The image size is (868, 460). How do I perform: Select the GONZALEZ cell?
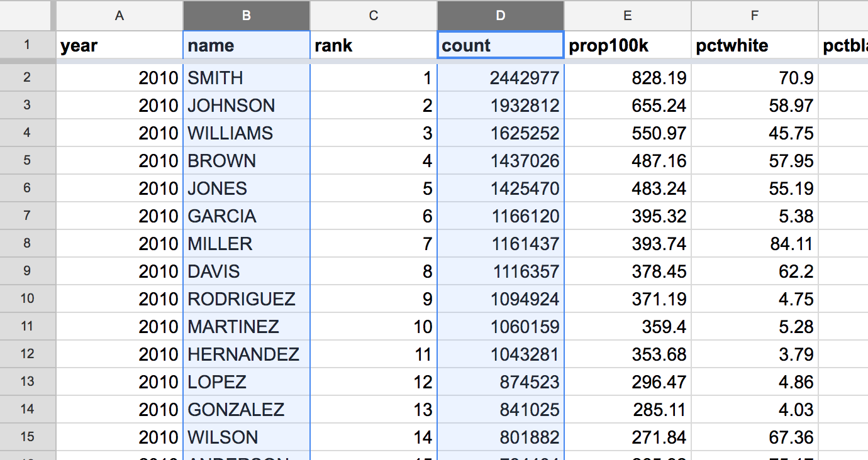click(x=247, y=410)
